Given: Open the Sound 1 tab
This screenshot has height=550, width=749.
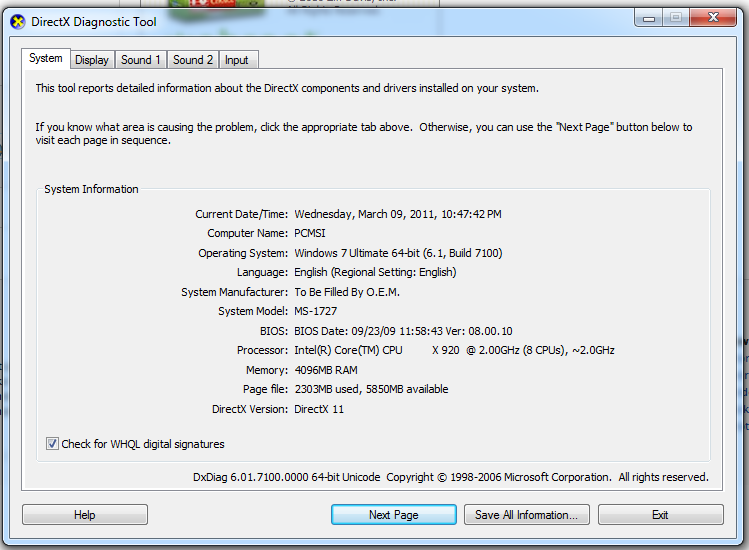Looking at the screenshot, I should click(x=140, y=60).
